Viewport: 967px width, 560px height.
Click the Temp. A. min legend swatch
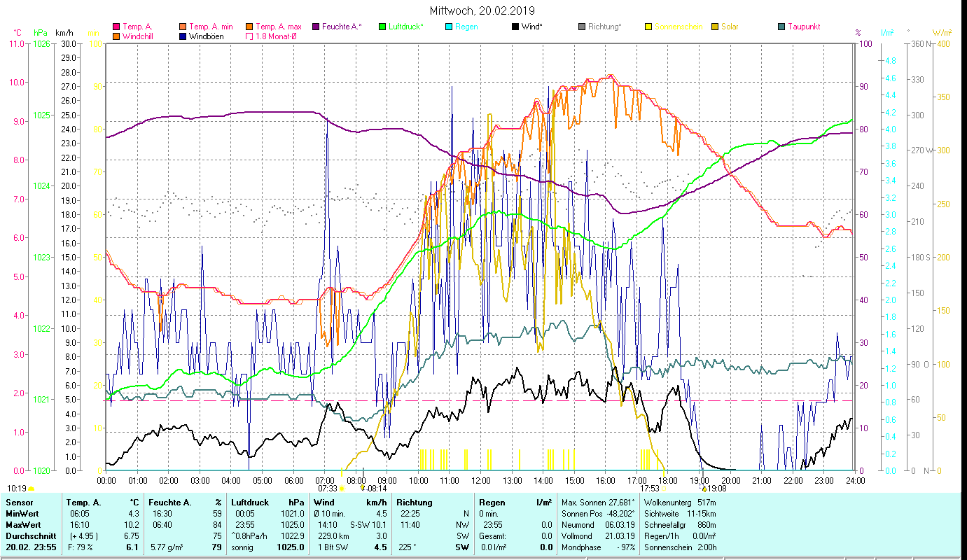pyautogui.click(x=183, y=27)
